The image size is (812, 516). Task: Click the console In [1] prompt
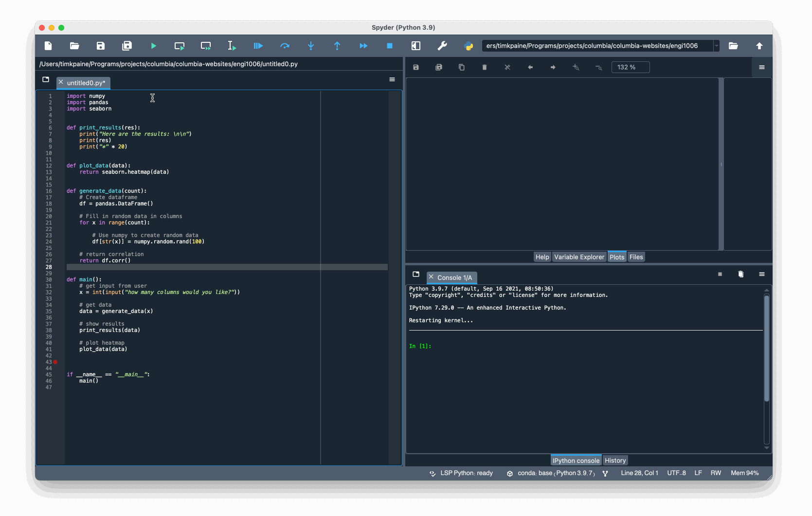tap(420, 346)
